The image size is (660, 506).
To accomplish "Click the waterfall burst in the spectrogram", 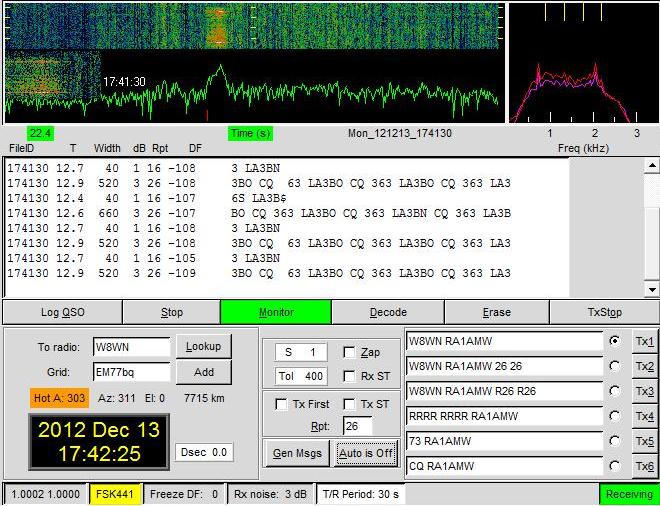I will (x=218, y=26).
